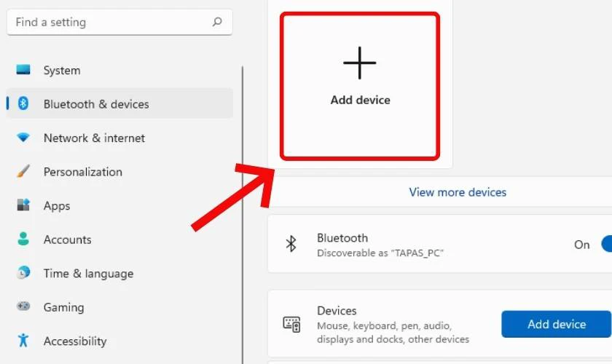Click the search magnifier icon

(x=216, y=22)
